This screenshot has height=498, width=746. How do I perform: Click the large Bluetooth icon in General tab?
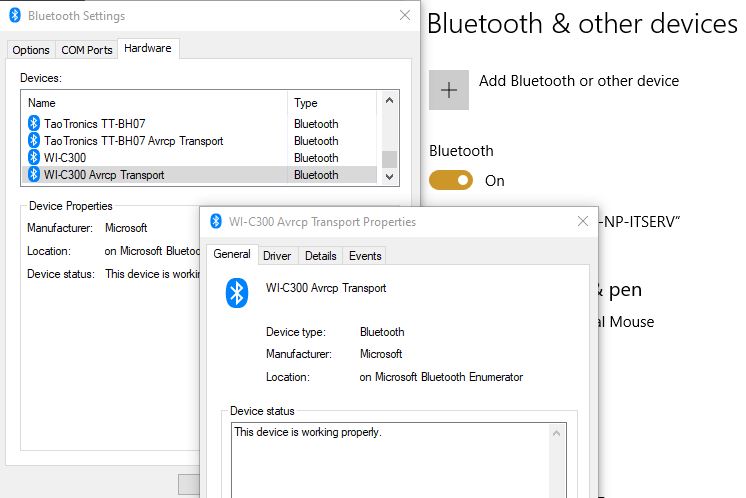click(x=236, y=293)
